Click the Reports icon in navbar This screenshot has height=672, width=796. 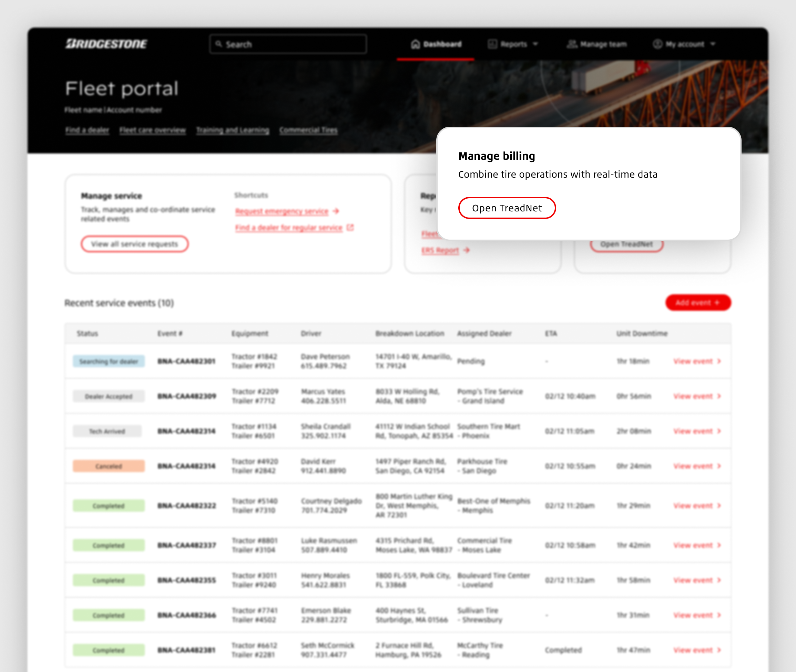point(492,44)
